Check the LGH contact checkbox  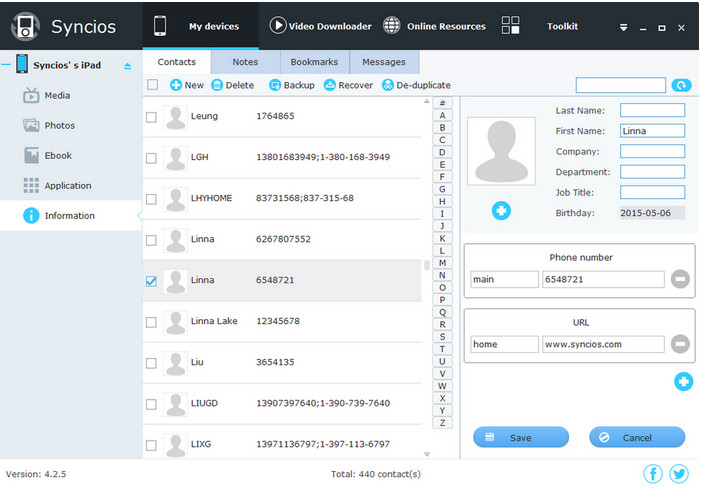click(151, 158)
